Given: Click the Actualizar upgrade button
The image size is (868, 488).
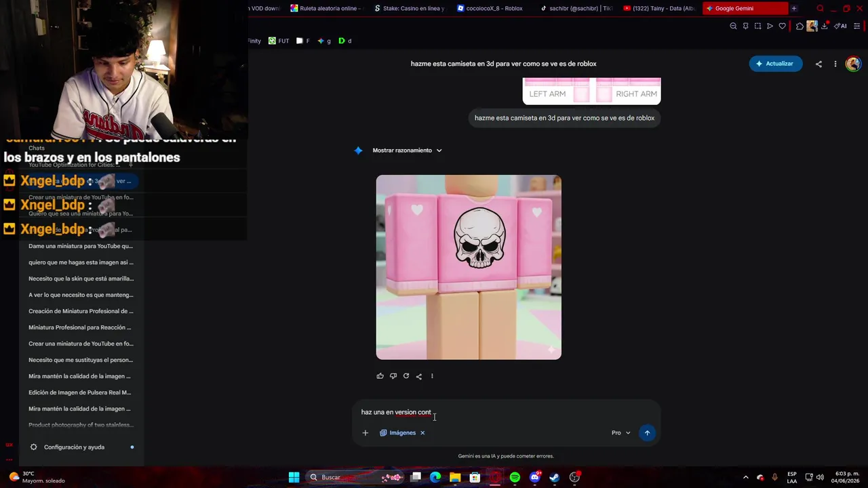Looking at the screenshot, I should 776,64.
